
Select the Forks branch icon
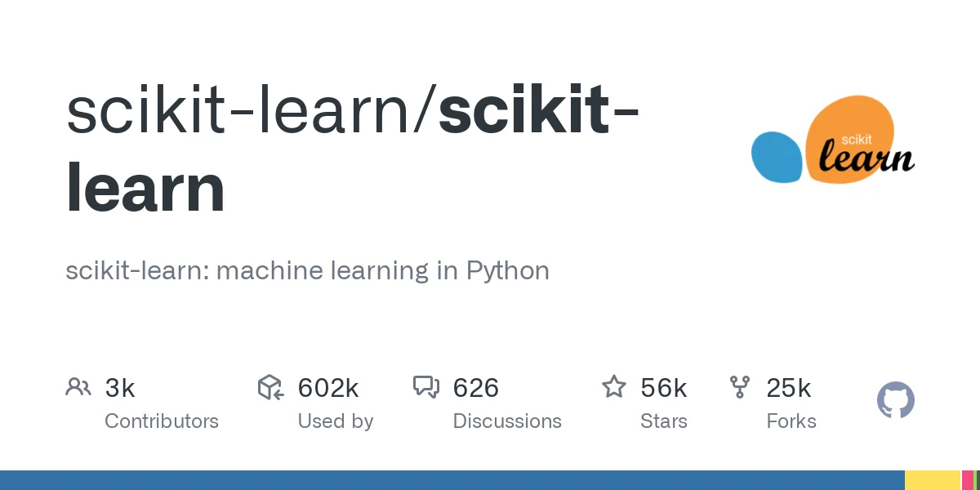click(x=740, y=387)
